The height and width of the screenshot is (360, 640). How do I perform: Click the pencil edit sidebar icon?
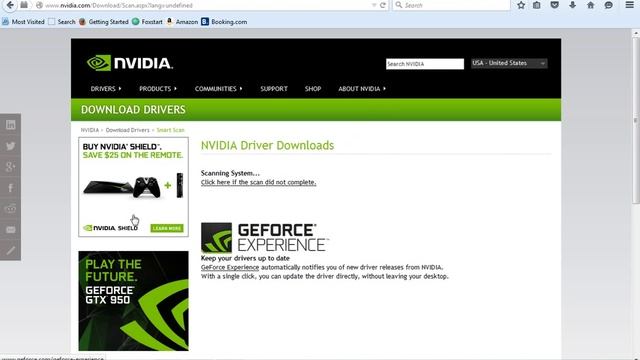click(x=11, y=250)
